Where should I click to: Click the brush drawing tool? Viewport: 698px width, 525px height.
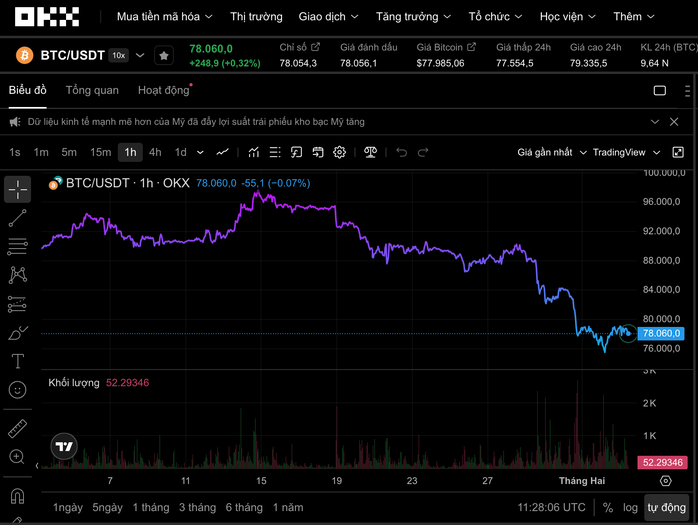[x=17, y=332]
